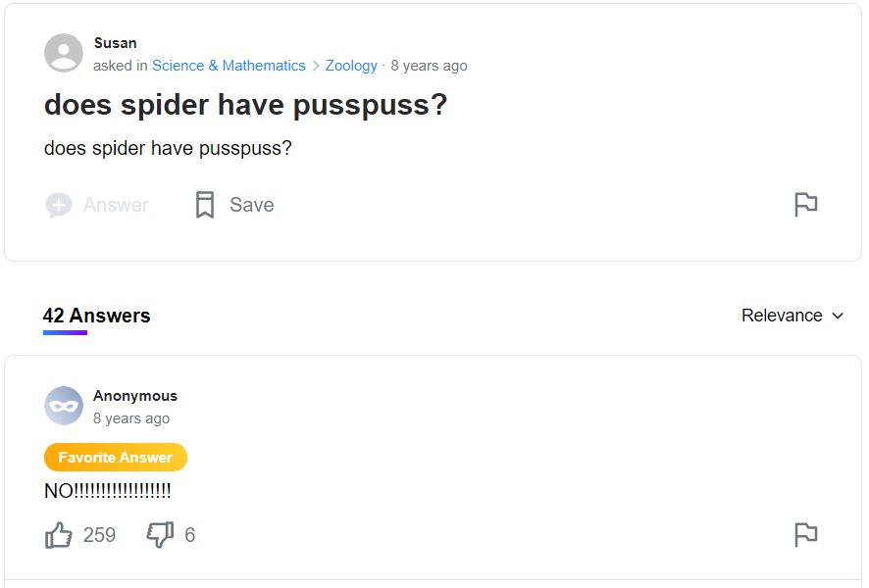The width and height of the screenshot is (869, 588).
Task: Select the 42 Answers tab
Action: (96, 316)
